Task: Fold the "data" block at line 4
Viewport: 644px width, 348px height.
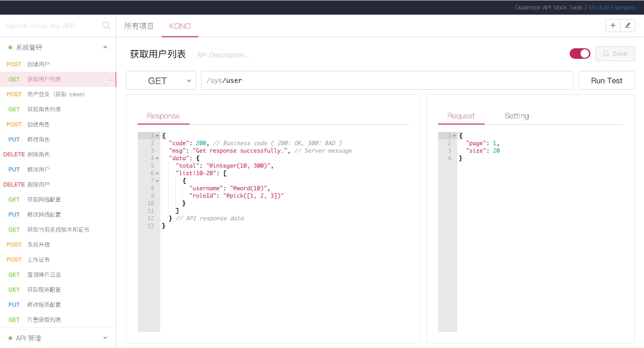Action: [x=157, y=159]
